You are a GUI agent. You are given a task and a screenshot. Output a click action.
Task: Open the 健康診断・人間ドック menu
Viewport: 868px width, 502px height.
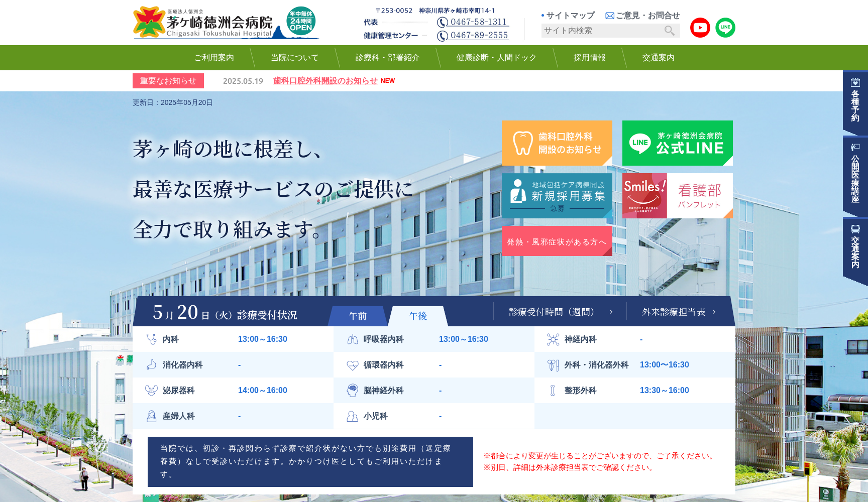pos(496,58)
